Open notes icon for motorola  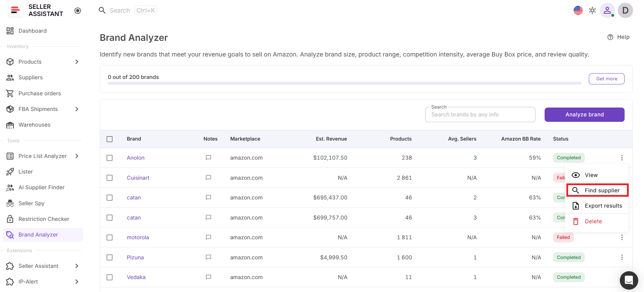pos(208,237)
